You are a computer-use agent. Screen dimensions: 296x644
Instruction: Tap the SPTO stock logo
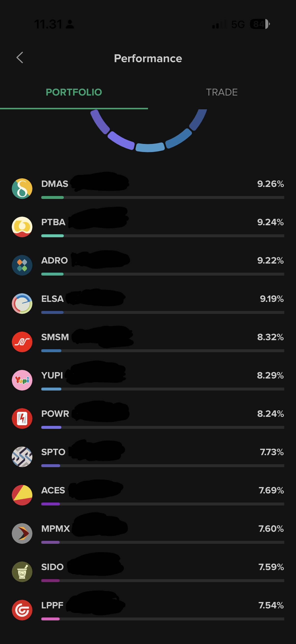pos(22,457)
